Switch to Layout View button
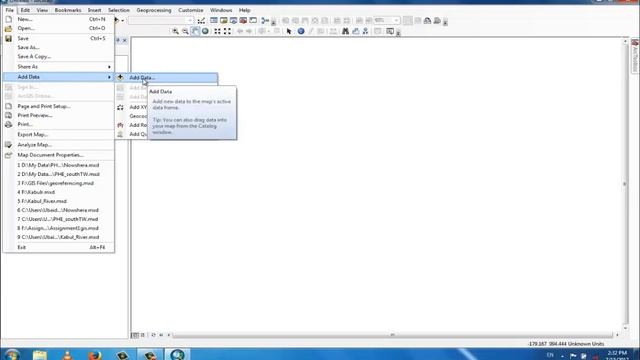 tap(142, 335)
